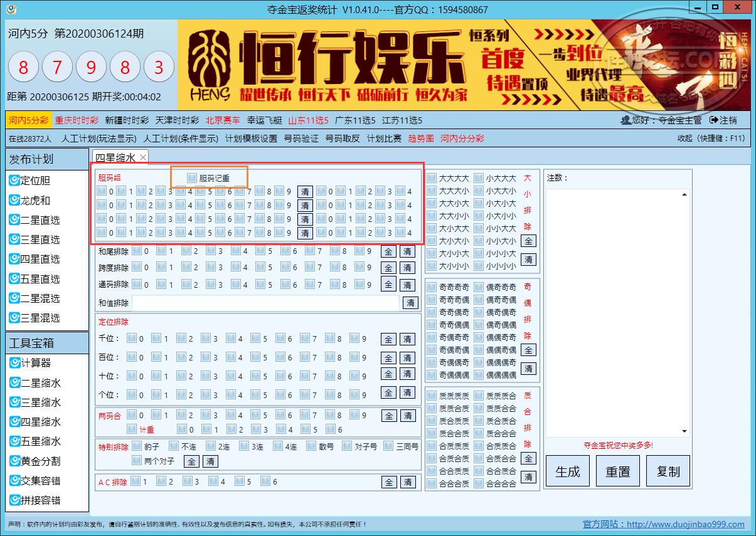Select all 大小排除 patterns
The width and height of the screenshot is (756, 536).
[529, 241]
